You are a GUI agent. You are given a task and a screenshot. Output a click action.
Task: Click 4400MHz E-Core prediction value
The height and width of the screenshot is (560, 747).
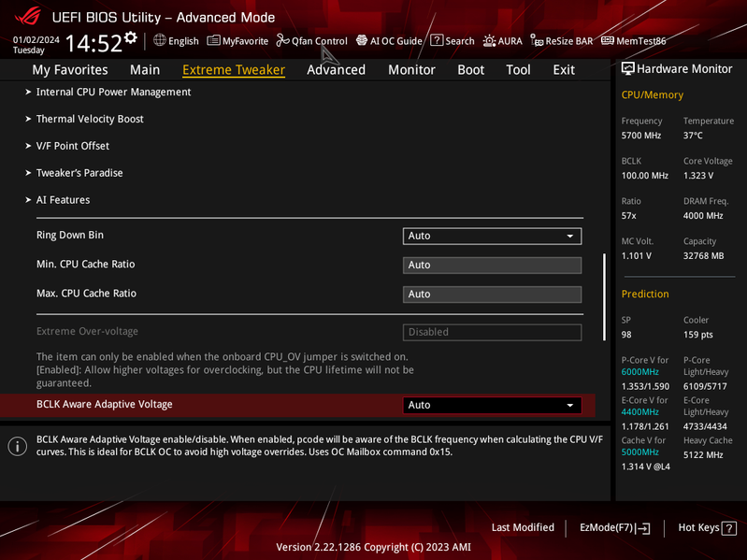[639, 412]
